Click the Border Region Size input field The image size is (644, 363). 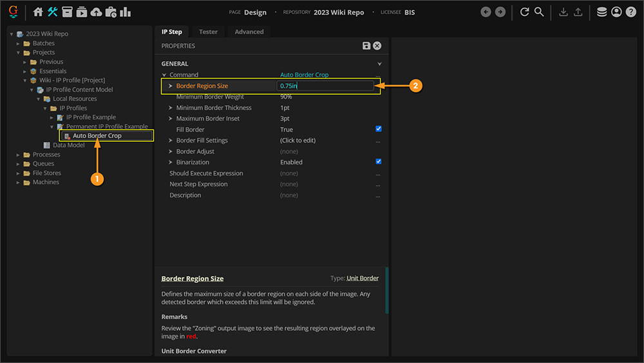click(x=325, y=86)
